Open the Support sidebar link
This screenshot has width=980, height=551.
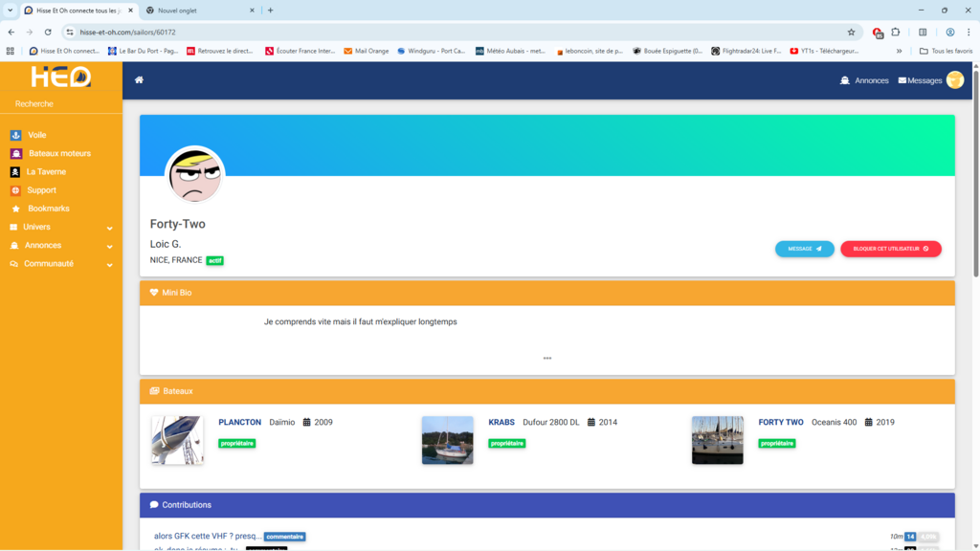pyautogui.click(x=41, y=190)
